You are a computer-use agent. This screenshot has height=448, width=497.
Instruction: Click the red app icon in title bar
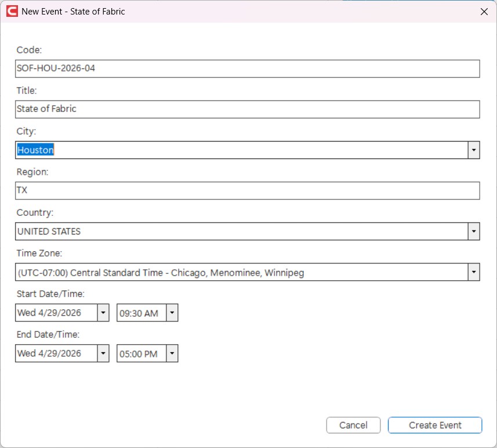(11, 11)
